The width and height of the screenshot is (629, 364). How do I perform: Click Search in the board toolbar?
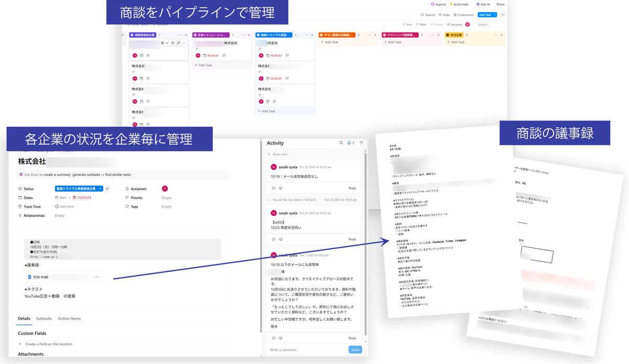pos(428,15)
